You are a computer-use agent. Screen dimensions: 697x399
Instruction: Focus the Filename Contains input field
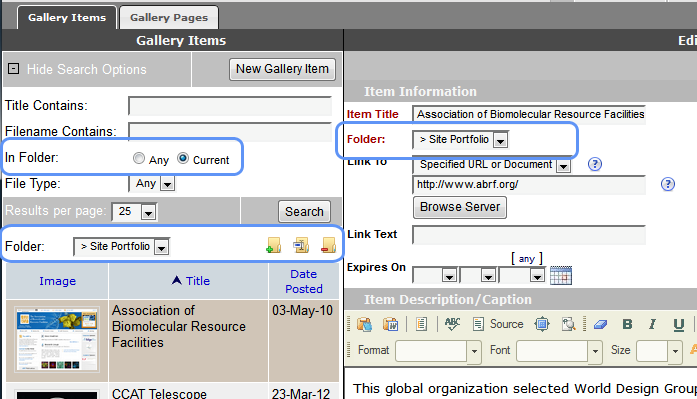click(230, 132)
